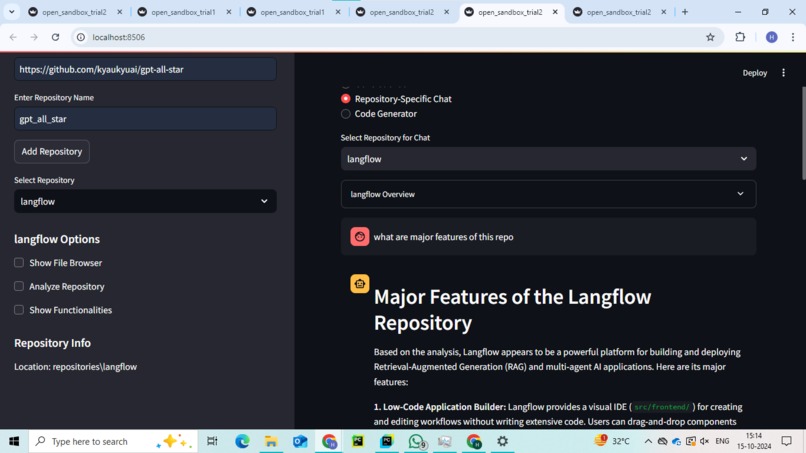Click the GitHub repository URL field

145,69
